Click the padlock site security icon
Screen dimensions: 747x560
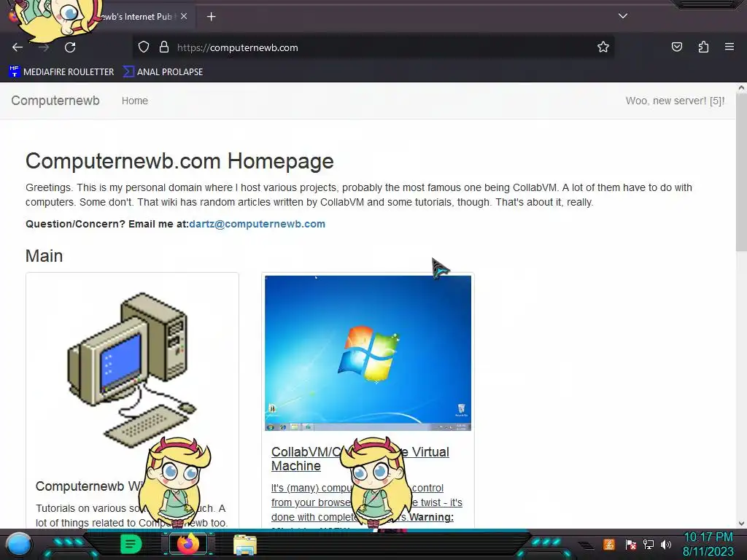click(164, 47)
